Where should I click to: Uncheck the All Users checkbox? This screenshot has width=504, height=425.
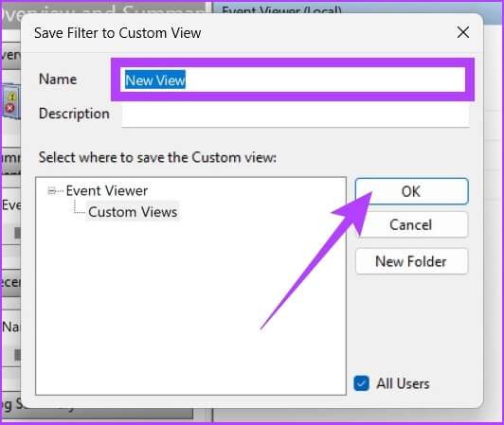[x=361, y=383]
